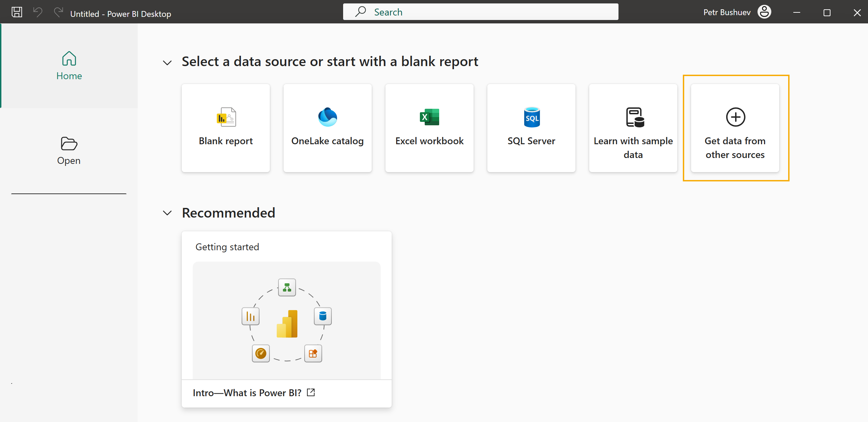
Task: Choose the Excel workbook data source
Action: [x=430, y=128]
